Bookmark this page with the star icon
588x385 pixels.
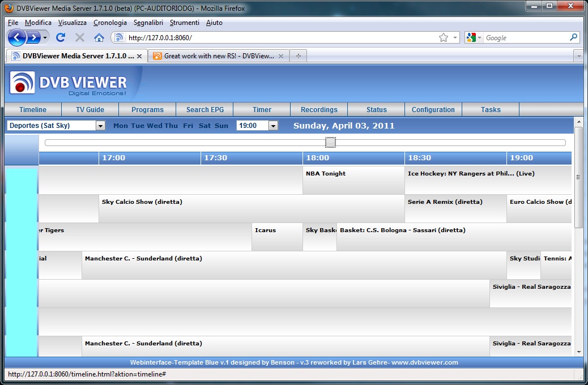[x=443, y=37]
